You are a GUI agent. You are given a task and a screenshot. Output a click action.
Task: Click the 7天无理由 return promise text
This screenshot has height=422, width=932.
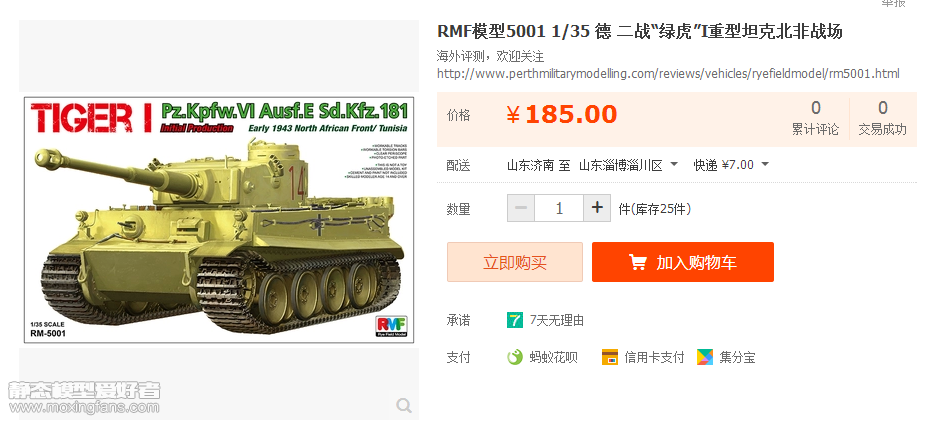[557, 320]
